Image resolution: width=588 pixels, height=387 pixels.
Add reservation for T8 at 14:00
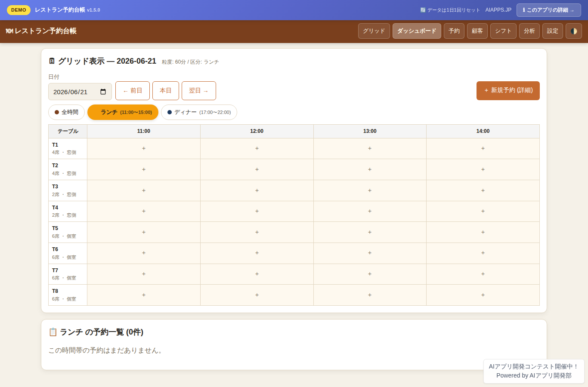pos(483,295)
